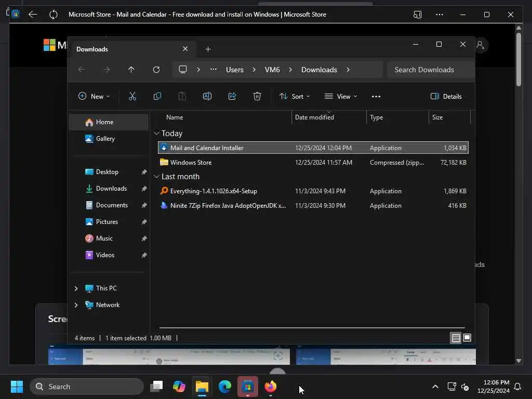This screenshot has height=399, width=532.
Task: Open the See more three-dots menu
Action: [x=376, y=96]
